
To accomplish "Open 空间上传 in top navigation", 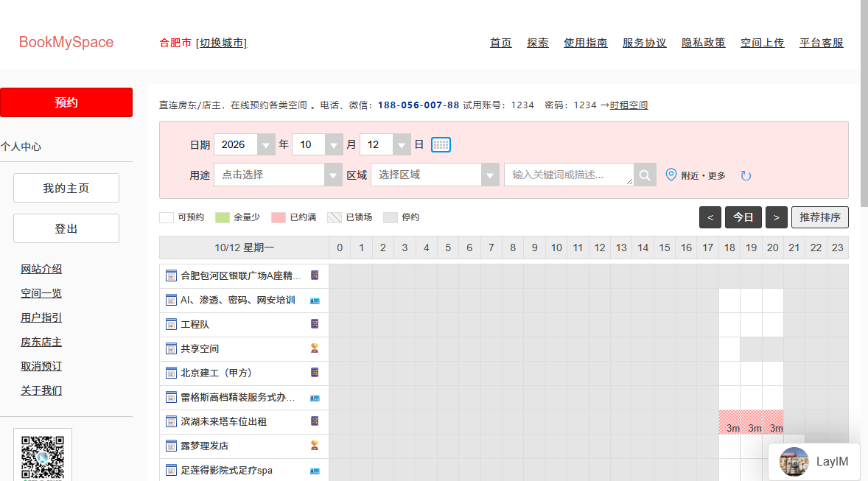I will (x=763, y=43).
